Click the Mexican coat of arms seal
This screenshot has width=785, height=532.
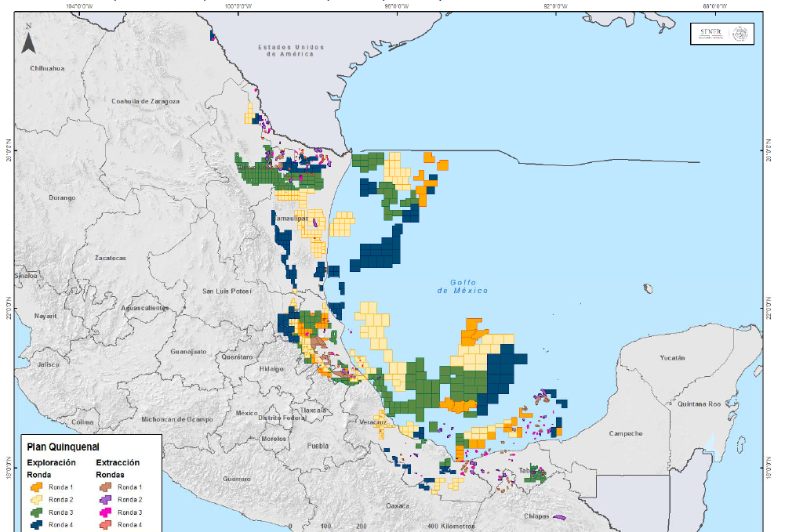tap(740, 34)
